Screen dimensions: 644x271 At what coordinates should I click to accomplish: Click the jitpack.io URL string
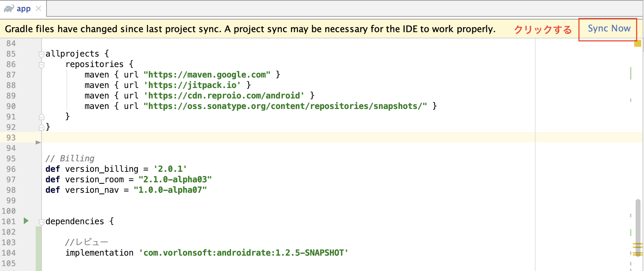[x=192, y=85]
